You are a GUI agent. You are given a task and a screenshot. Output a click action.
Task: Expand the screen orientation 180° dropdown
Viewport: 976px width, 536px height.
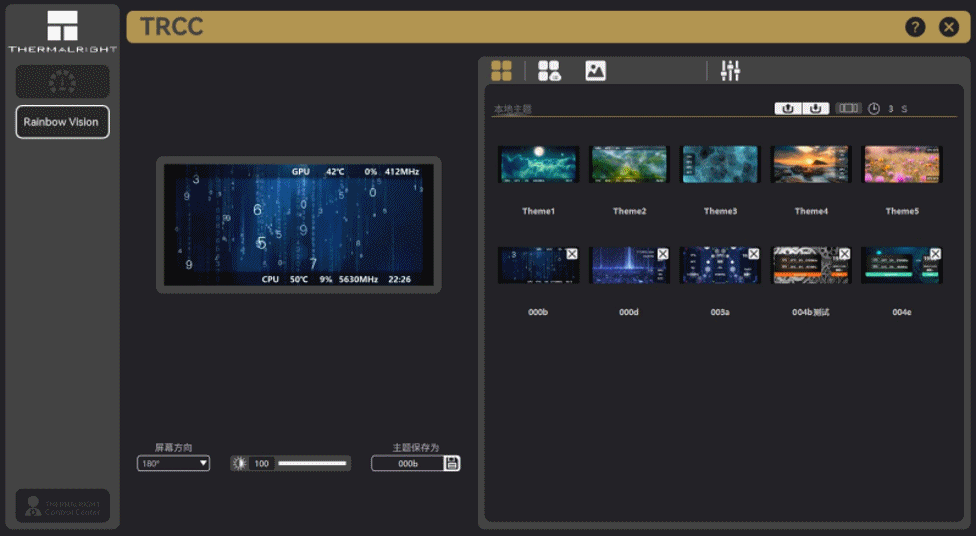click(x=174, y=463)
